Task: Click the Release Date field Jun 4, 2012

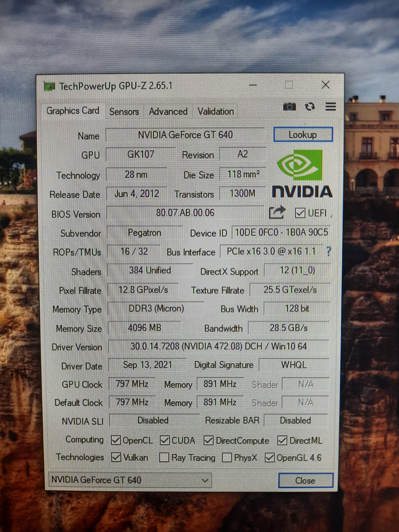Action: point(137,194)
